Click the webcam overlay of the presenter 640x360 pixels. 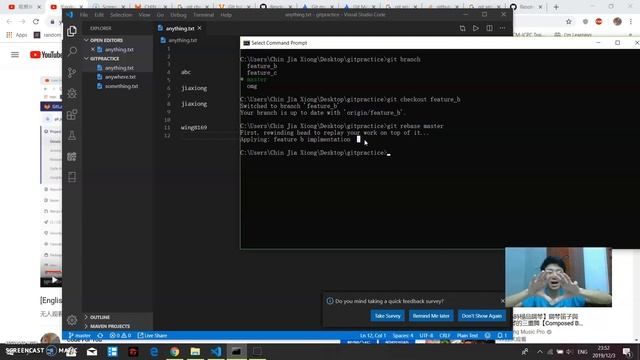(x=558, y=277)
